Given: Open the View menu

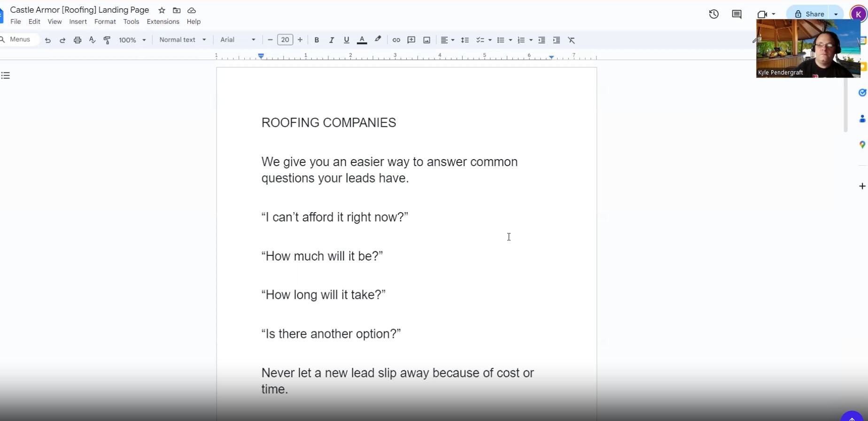Looking at the screenshot, I should (x=54, y=22).
